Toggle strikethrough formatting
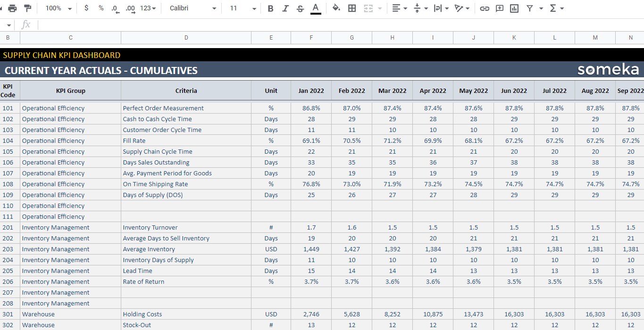644x330 pixels. (300, 8)
